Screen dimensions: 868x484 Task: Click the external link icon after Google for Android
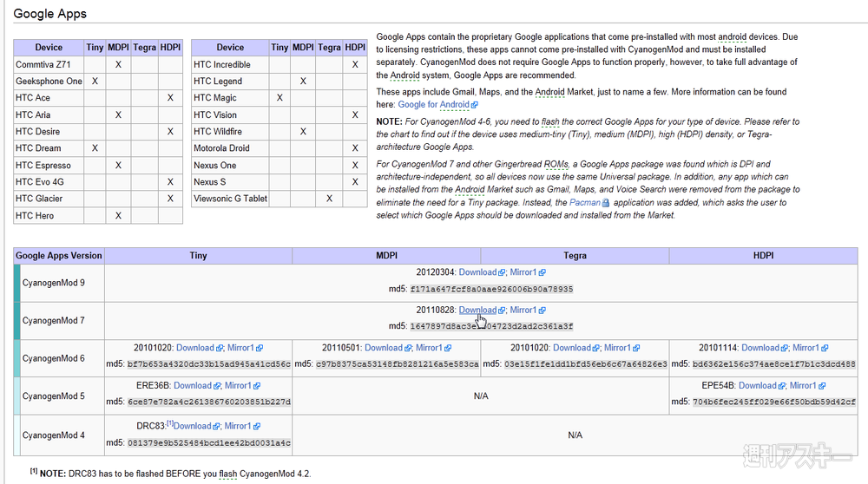pyautogui.click(x=474, y=105)
